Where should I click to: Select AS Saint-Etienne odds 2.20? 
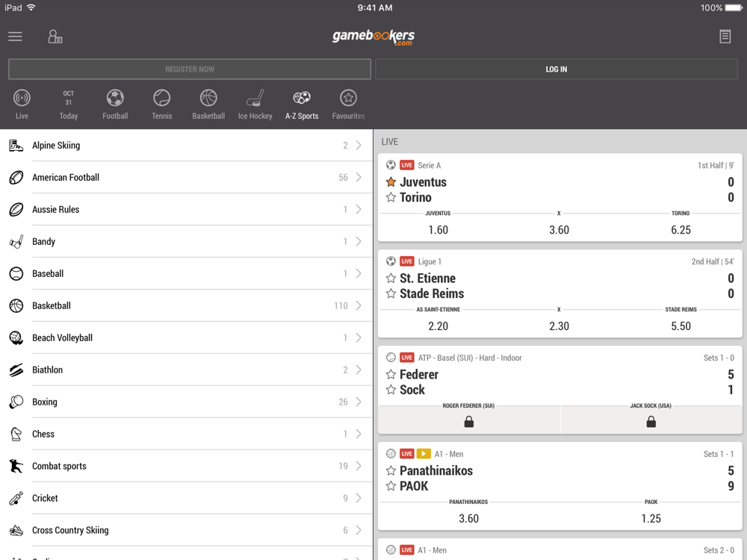(x=438, y=326)
